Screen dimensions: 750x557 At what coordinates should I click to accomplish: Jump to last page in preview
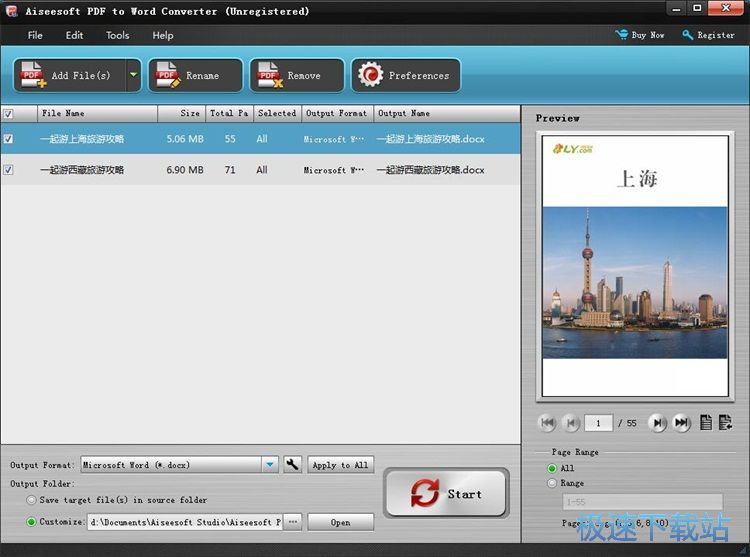[x=681, y=423]
